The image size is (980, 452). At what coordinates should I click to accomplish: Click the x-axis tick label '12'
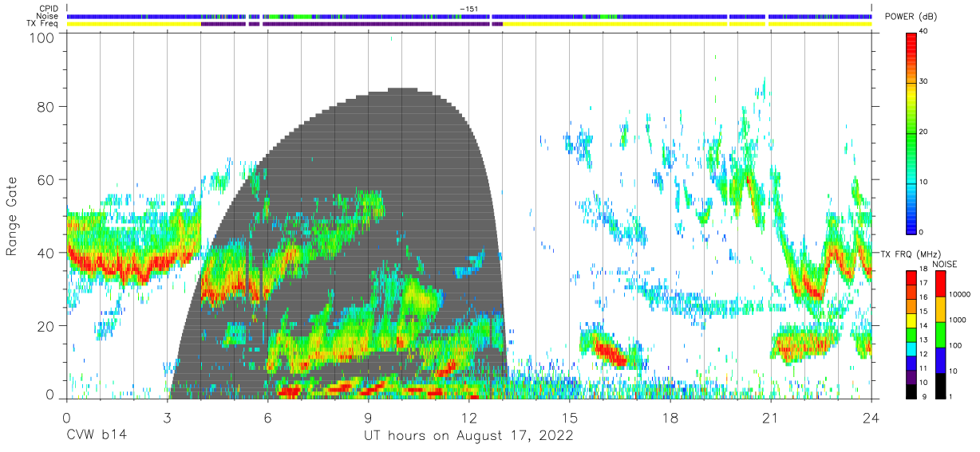(x=469, y=418)
